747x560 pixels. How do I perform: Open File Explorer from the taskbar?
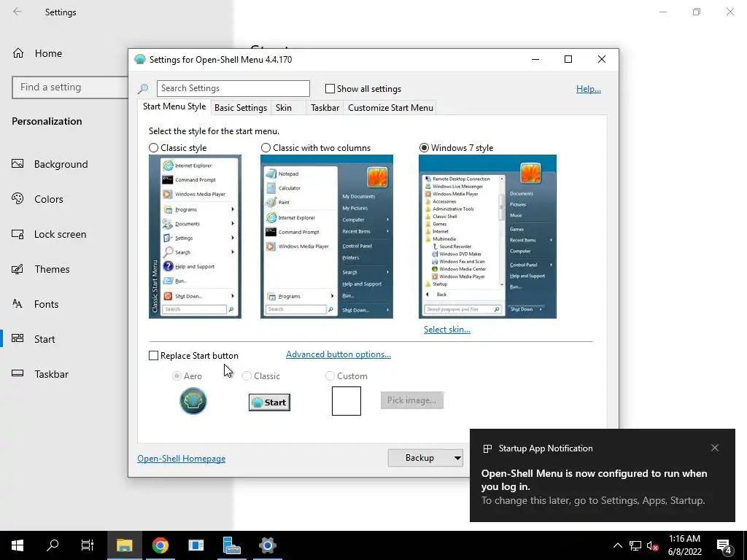tap(124, 545)
